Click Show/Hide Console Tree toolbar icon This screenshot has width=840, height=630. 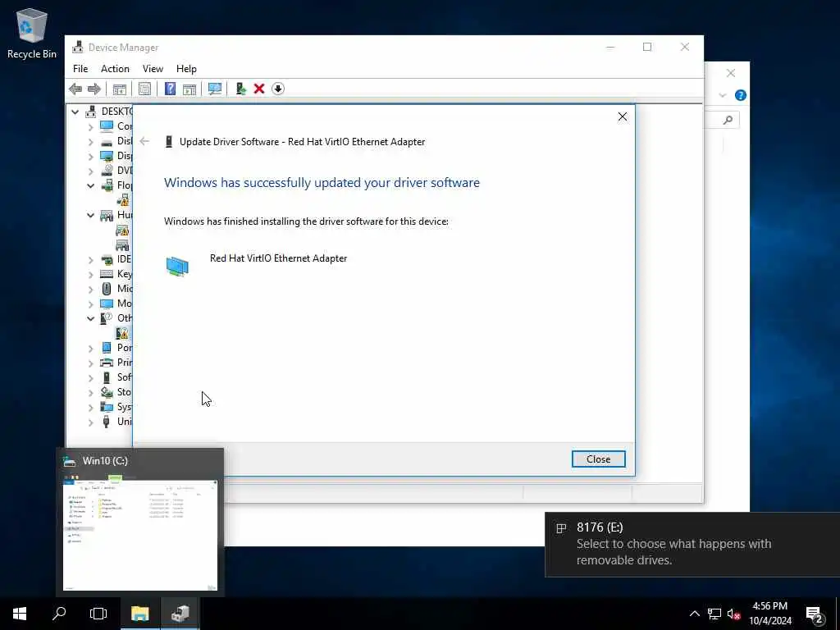[120, 89]
